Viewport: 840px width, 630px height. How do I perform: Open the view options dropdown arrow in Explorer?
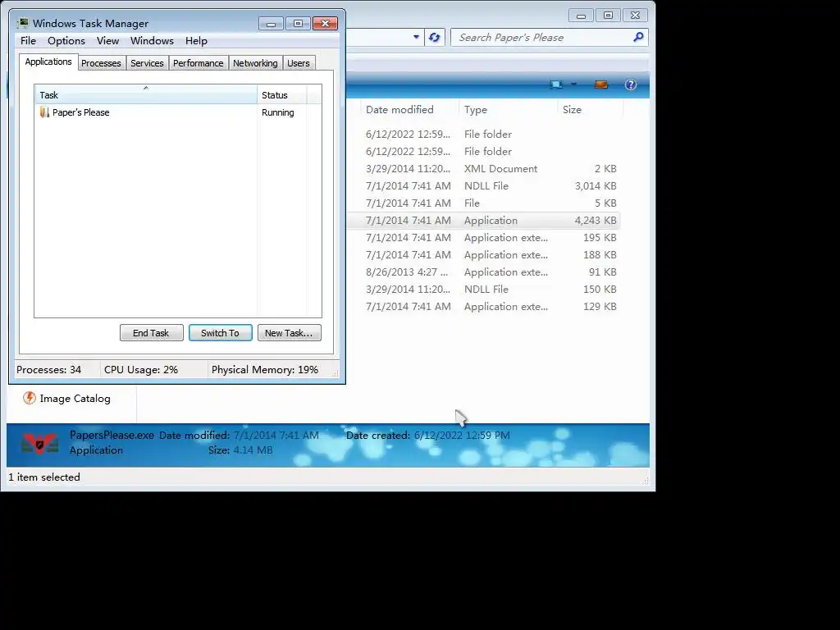573,84
